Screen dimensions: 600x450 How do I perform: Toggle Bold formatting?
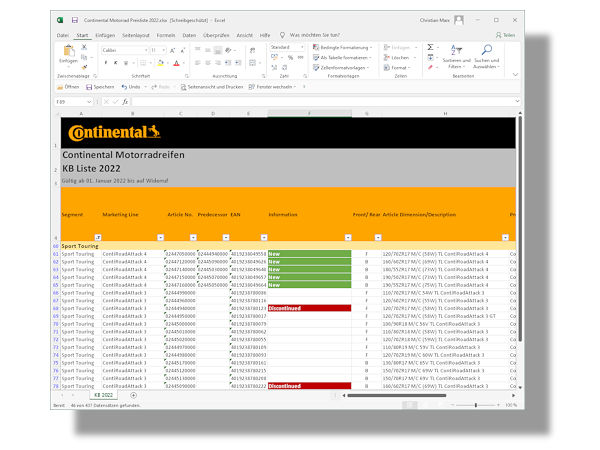coord(106,63)
